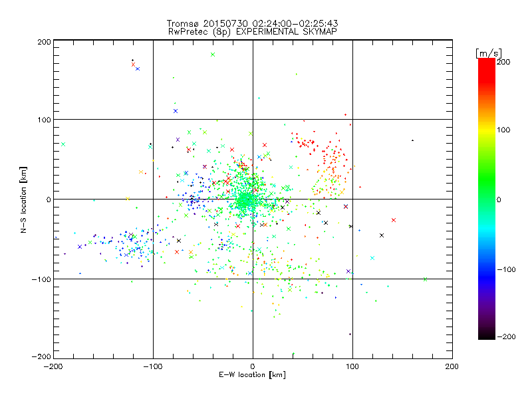Click the plot title line starting with Tromsø 20150730
This screenshot has width=532, height=399.
pyautogui.click(x=253, y=23)
